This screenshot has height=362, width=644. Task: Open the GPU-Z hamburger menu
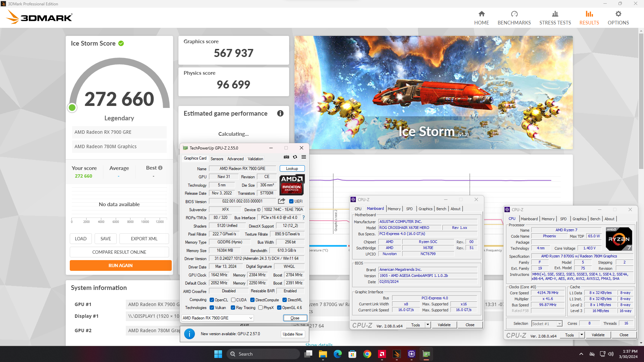tap(304, 157)
